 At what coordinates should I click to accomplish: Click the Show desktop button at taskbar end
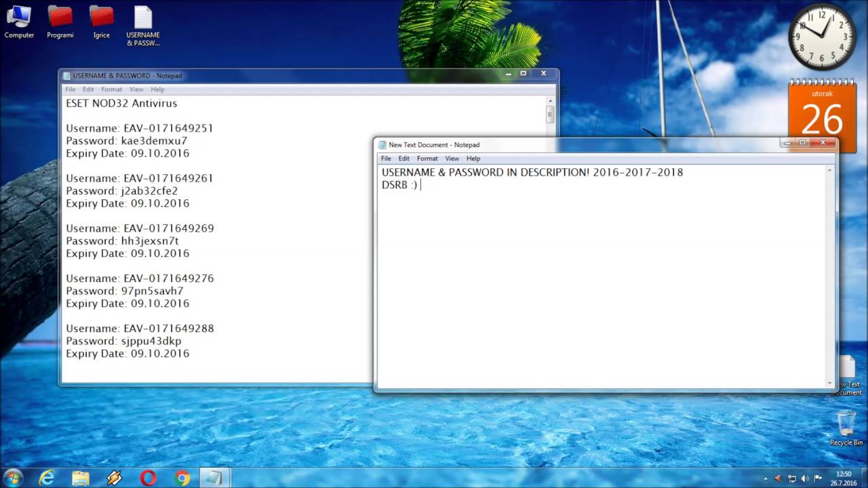[864, 478]
